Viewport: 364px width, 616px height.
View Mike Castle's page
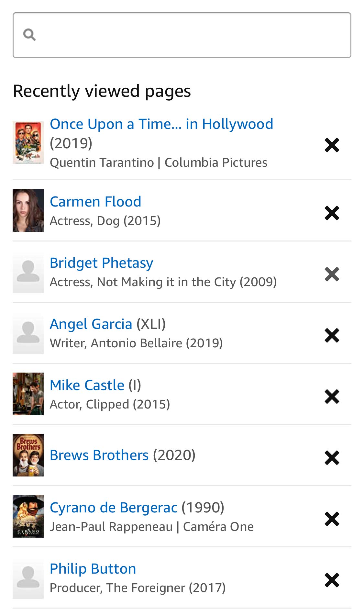[87, 385]
